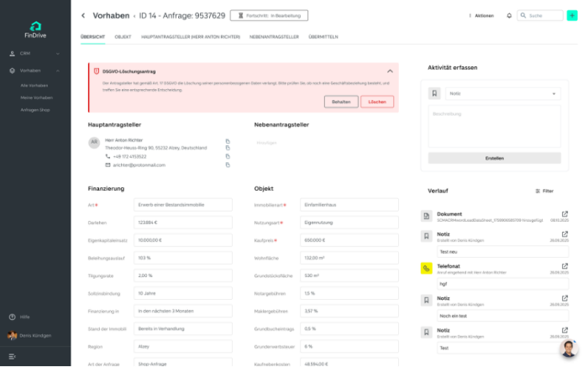Click the green plus button in header
This screenshot has height=367, width=588.
572,15
